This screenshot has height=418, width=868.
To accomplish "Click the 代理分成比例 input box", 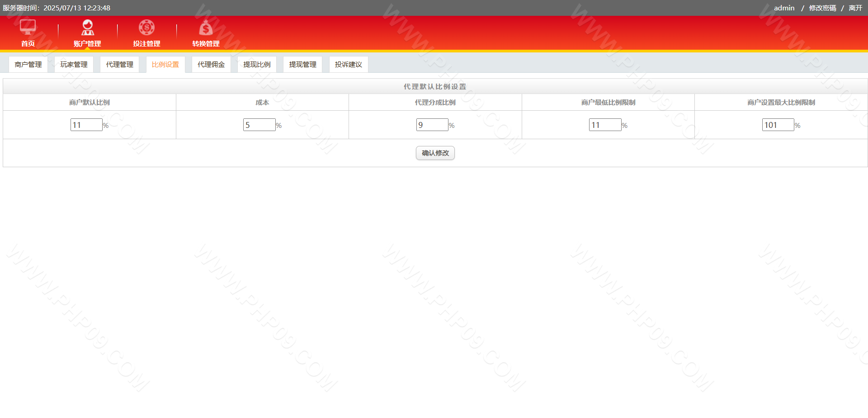I will coord(432,125).
